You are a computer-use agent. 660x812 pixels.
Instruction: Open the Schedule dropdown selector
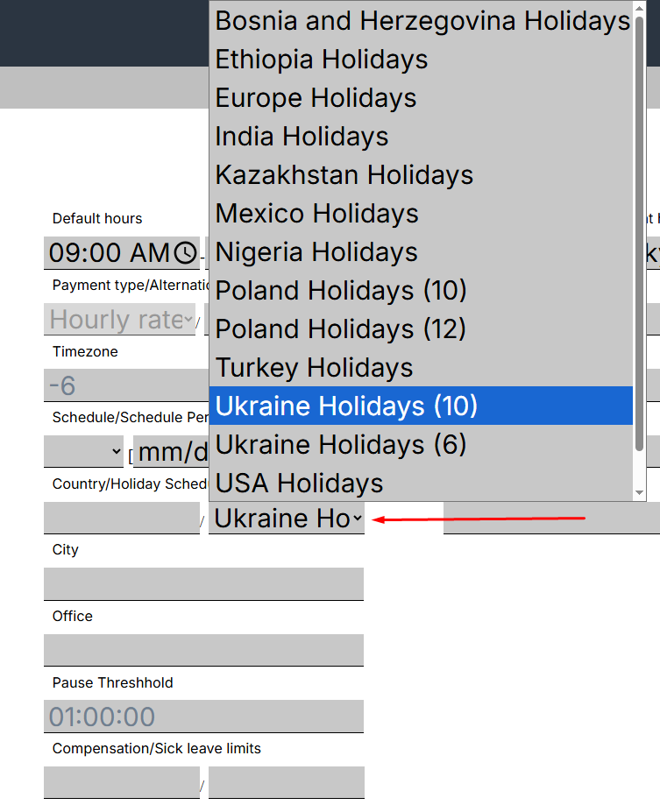point(84,452)
